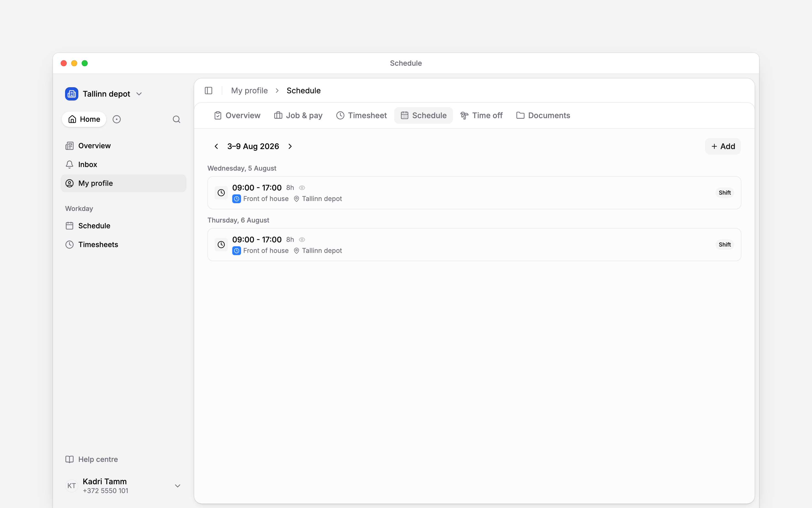Expand the Kadri Tamm account menu chevron
This screenshot has width=812, height=508.
click(178, 486)
